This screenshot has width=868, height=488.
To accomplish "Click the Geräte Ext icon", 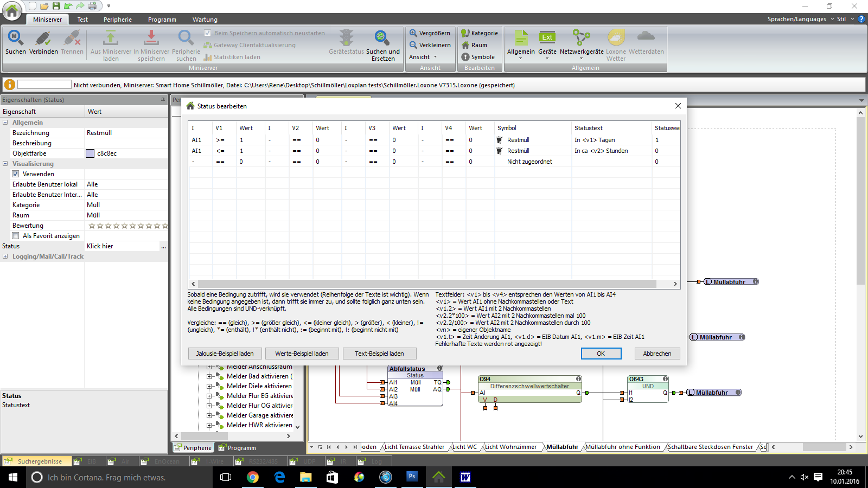I will point(547,38).
